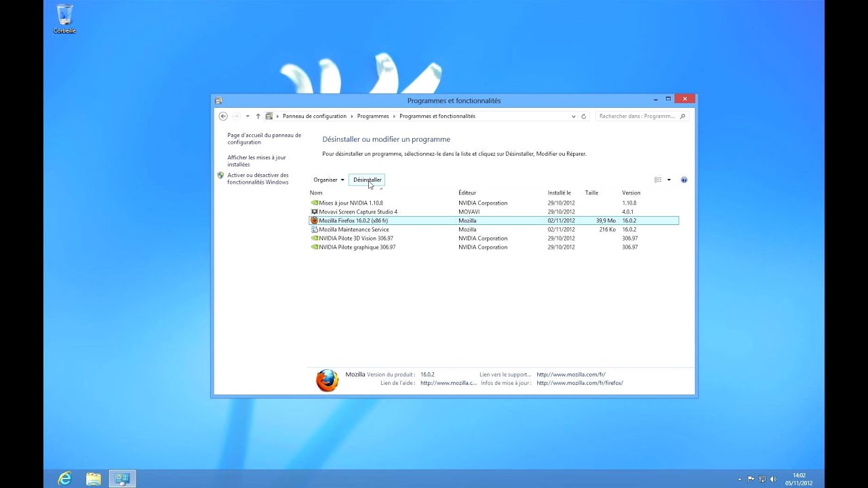Click Programmes et fonctionnalités breadcrumb segment
This screenshot has height=488, width=868.
click(x=437, y=116)
